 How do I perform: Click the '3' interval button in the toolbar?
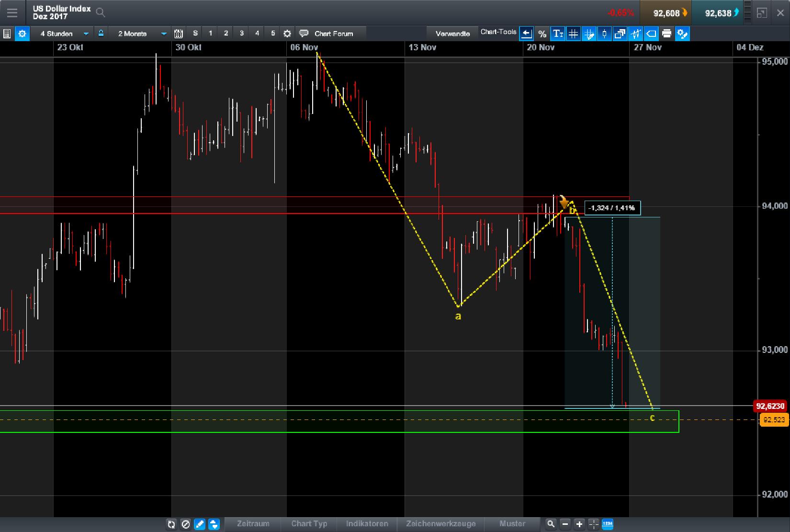(241, 34)
